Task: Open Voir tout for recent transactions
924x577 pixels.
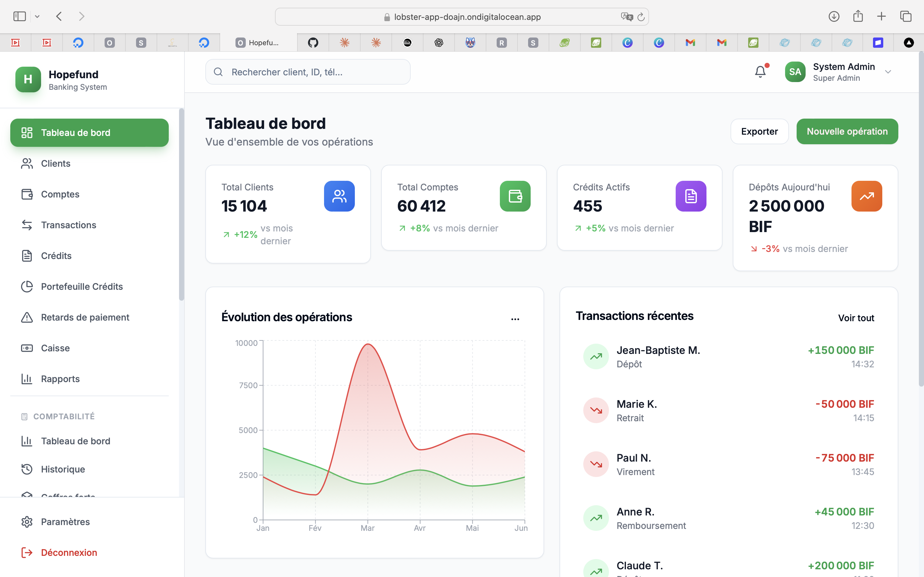Action: click(x=856, y=317)
